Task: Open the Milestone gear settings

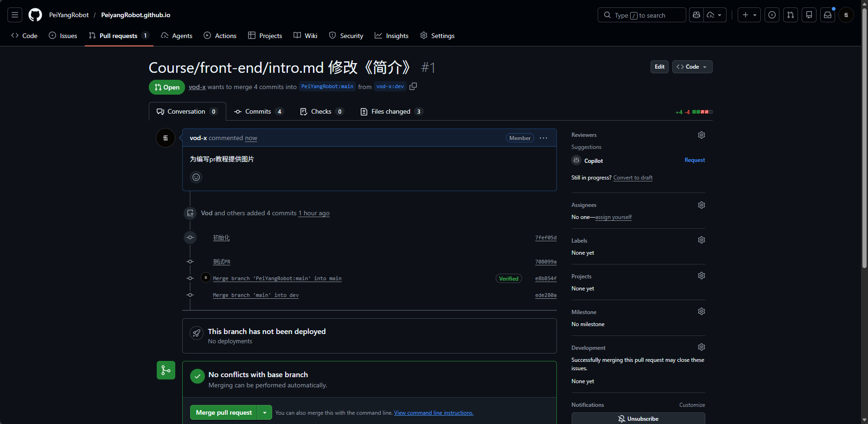Action: [x=702, y=311]
